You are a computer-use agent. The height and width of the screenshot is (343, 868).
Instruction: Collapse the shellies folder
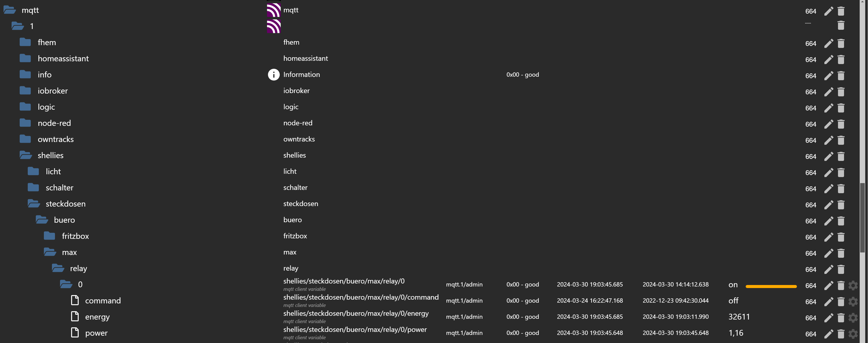[26, 155]
